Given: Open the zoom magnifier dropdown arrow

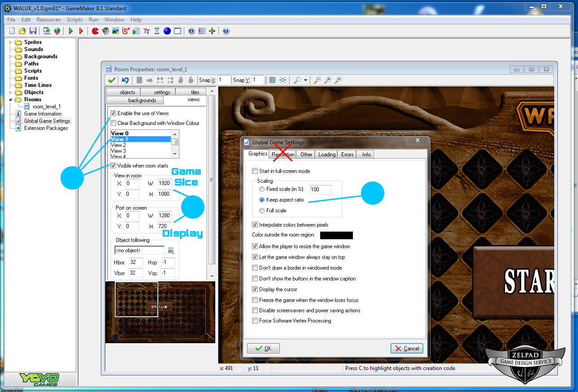Looking at the screenshot, I should pos(305,80).
